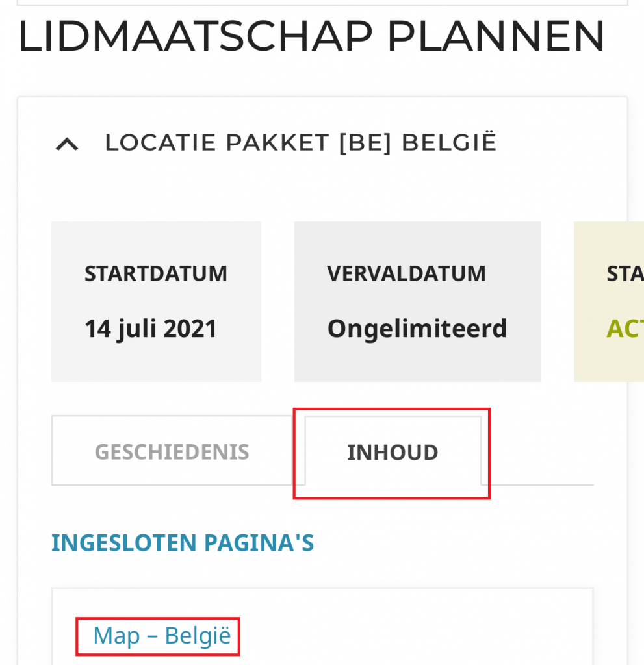
Task: Click the Plannen word in page heading
Action: pyautogui.click(x=496, y=37)
